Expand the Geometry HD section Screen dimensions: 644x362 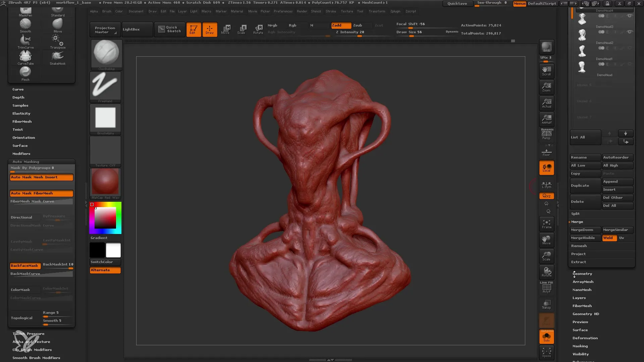point(586,314)
